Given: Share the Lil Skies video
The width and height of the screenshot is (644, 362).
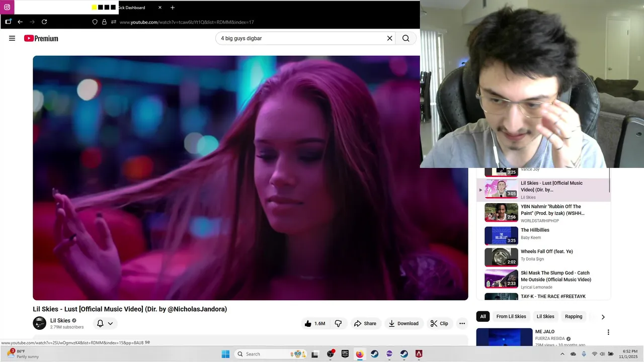Looking at the screenshot, I should coord(365,323).
